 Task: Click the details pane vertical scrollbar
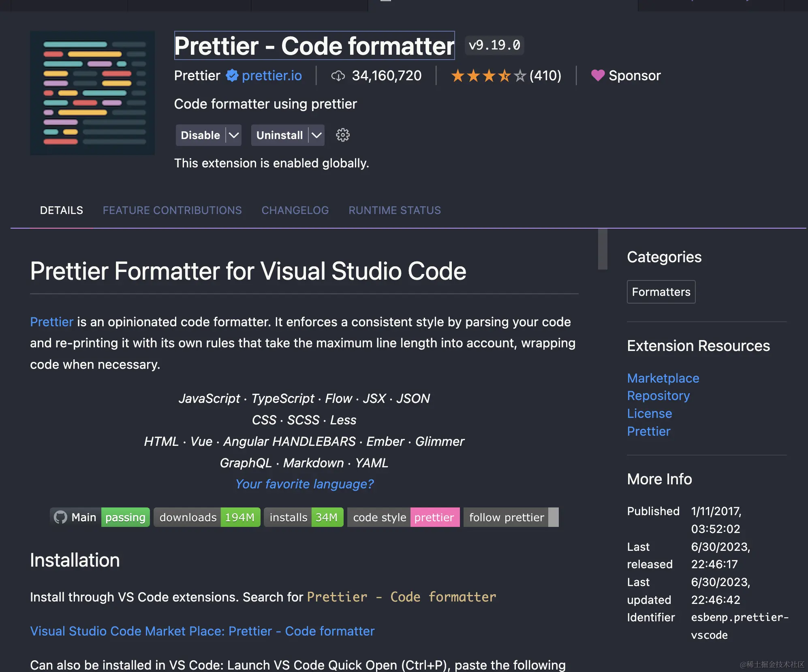pos(603,249)
